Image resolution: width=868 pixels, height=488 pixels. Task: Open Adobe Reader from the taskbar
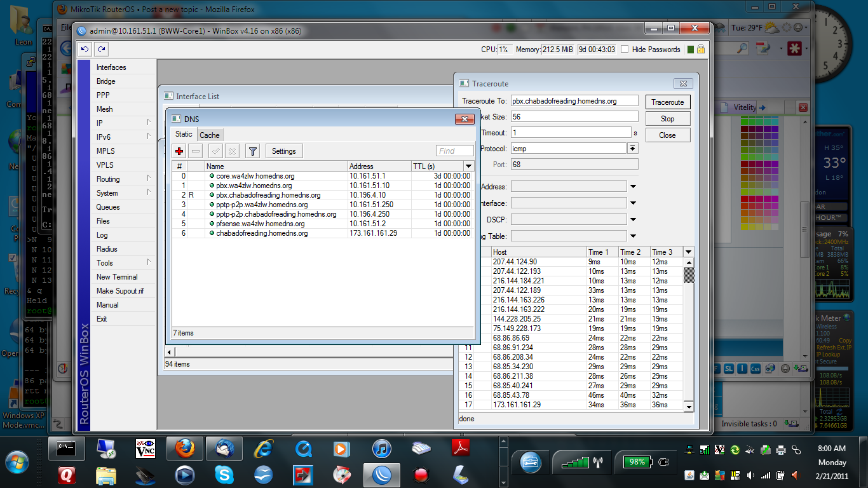[x=460, y=449]
